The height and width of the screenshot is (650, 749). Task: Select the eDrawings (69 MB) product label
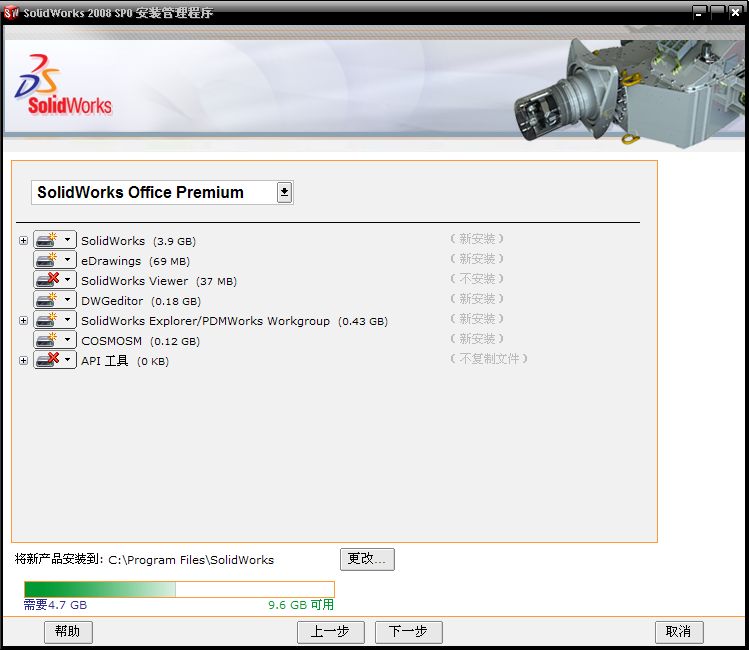click(135, 261)
